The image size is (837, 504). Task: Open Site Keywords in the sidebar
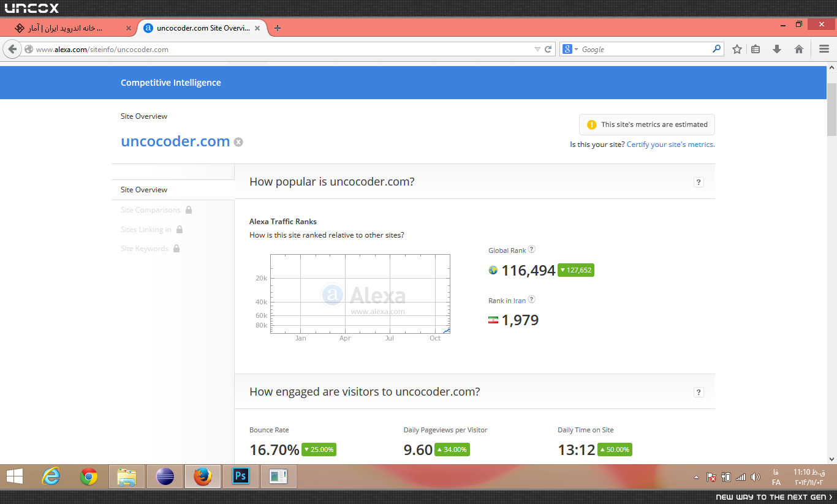tap(145, 248)
